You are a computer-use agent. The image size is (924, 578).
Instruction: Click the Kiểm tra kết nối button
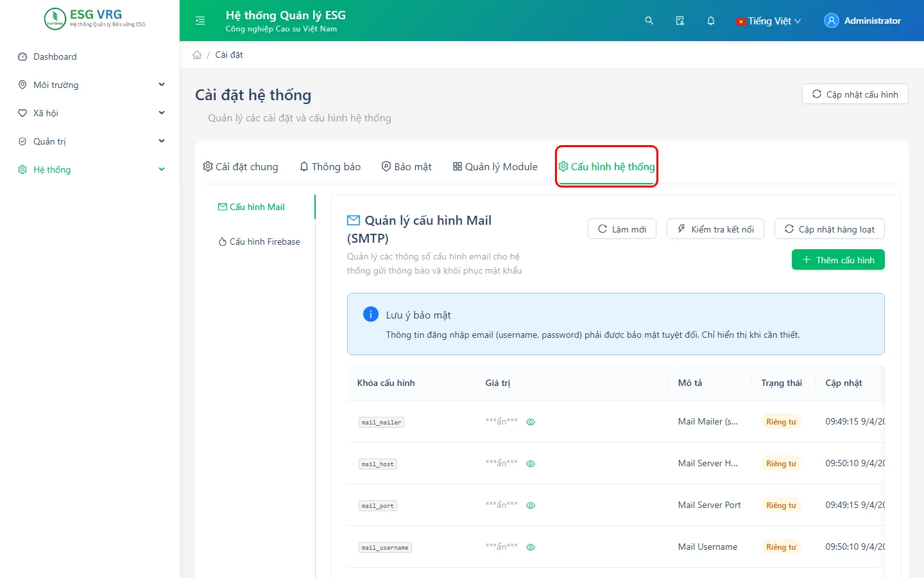click(715, 229)
